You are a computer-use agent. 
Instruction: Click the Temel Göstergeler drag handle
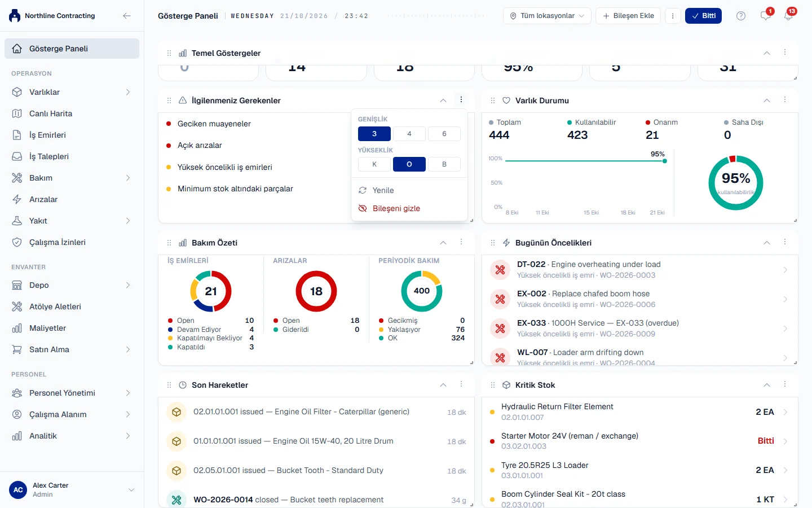click(169, 53)
